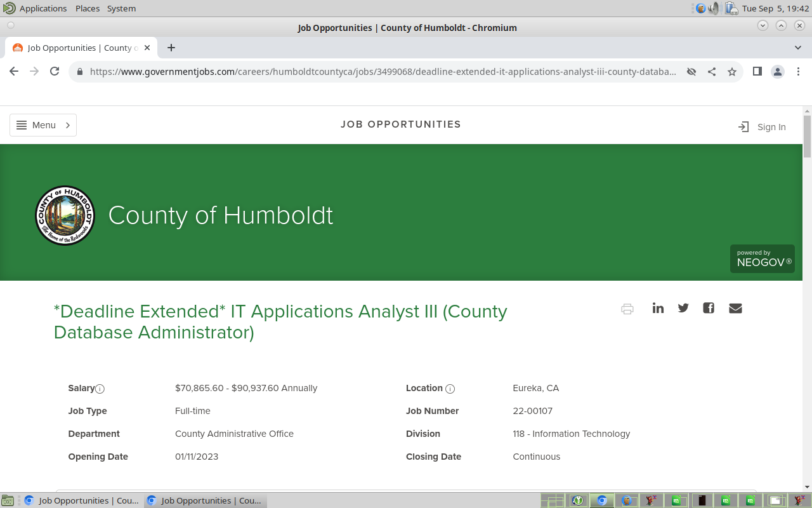This screenshot has height=508, width=812.
Task: Select the Job Opportunities browser tab
Action: click(81, 48)
